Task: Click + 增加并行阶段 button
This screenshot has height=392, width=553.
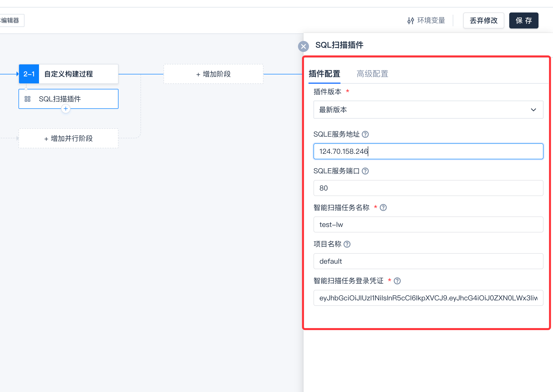Action: point(68,138)
